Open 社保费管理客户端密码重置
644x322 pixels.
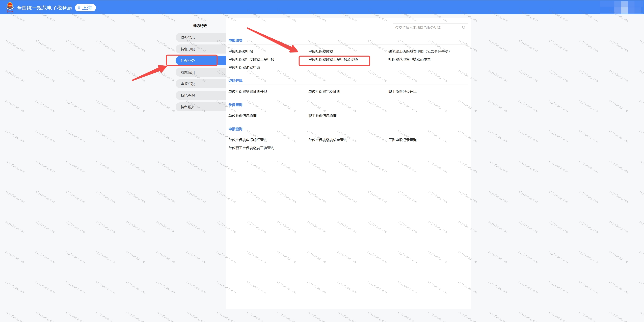pyautogui.click(x=410, y=59)
